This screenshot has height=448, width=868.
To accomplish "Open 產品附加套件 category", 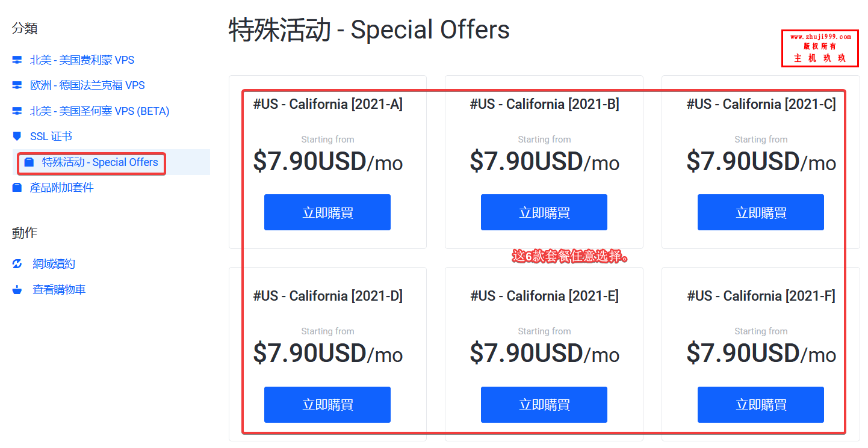I will point(62,188).
